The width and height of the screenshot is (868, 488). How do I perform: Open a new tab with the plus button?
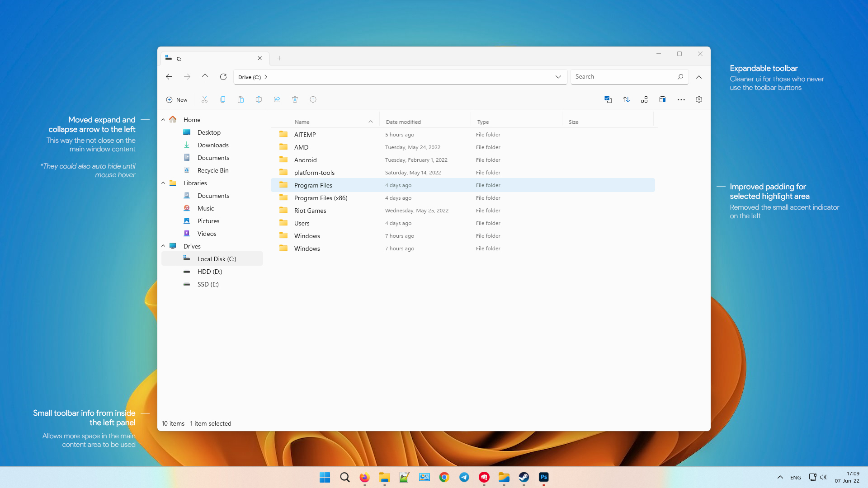coord(279,58)
